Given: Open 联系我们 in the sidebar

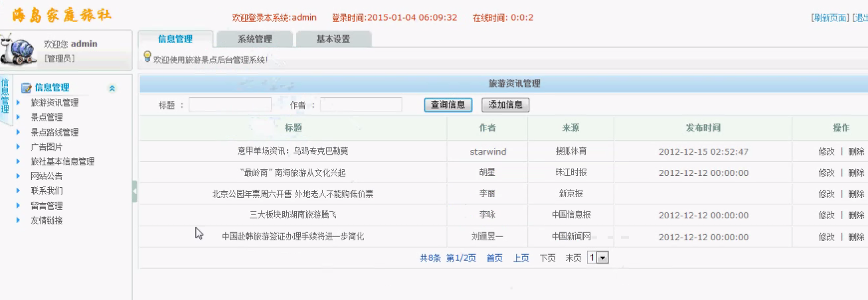Looking at the screenshot, I should (x=46, y=190).
